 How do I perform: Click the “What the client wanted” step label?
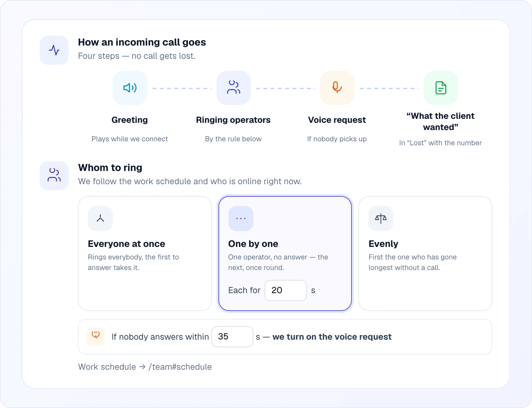point(441,121)
